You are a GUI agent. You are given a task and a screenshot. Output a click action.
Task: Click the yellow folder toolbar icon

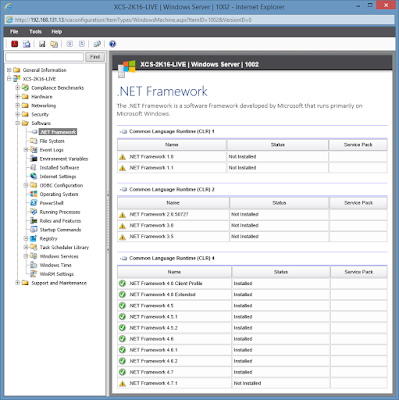point(54,44)
